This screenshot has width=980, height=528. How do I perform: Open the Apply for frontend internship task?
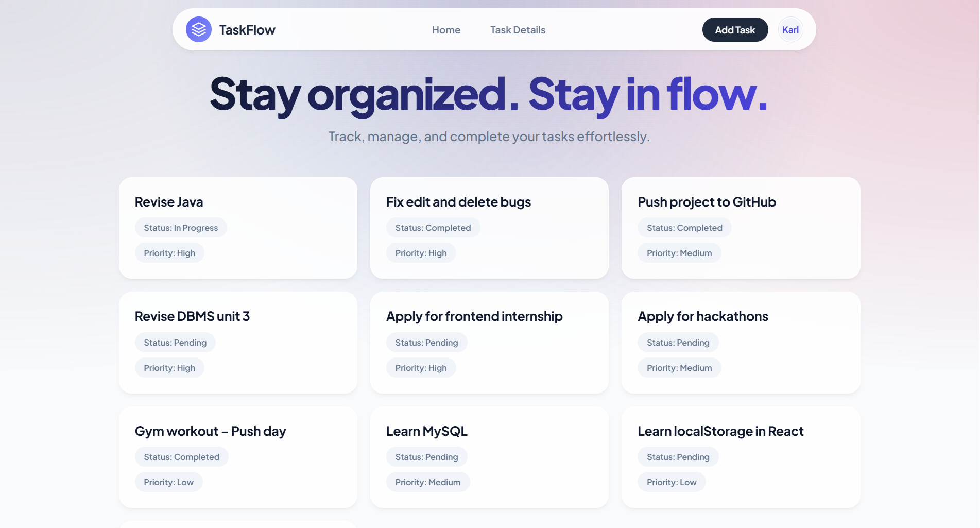pos(489,343)
